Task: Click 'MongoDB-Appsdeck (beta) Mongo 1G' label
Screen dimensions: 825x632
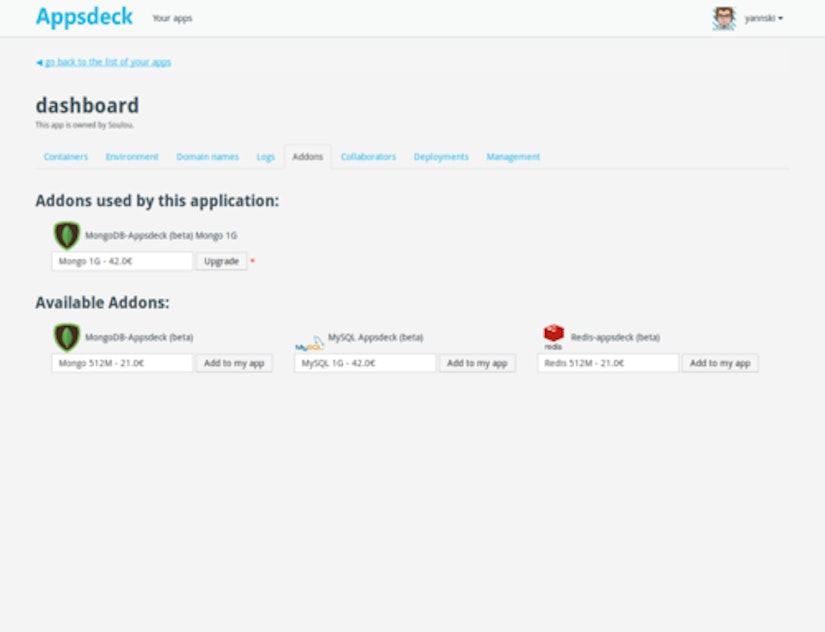Action: (161, 235)
